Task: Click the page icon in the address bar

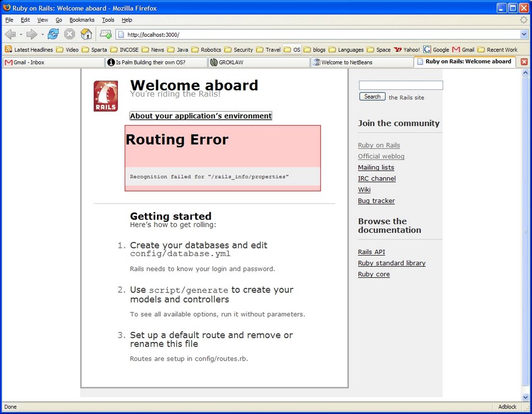Action: (x=121, y=35)
